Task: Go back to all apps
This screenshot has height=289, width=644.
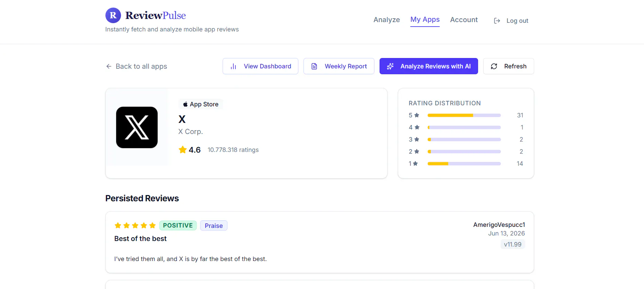Action: 137,66
